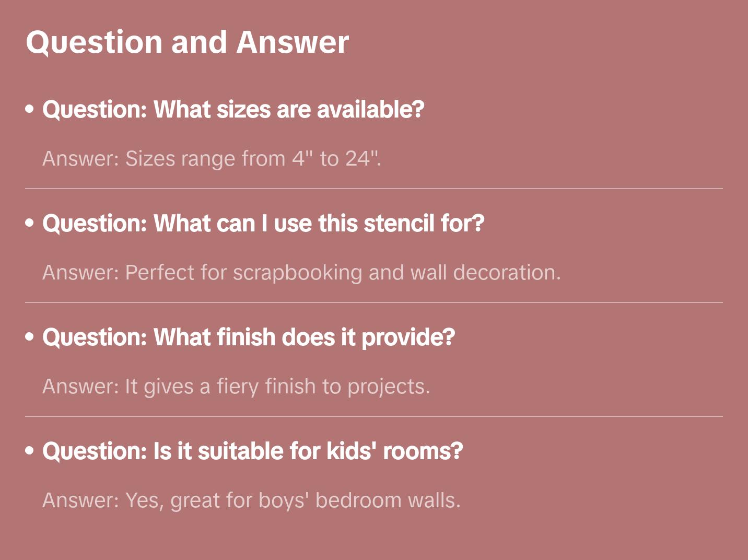The width and height of the screenshot is (748, 560).
Task: Click the bullet before the kids' rooms question
Action: (30, 451)
